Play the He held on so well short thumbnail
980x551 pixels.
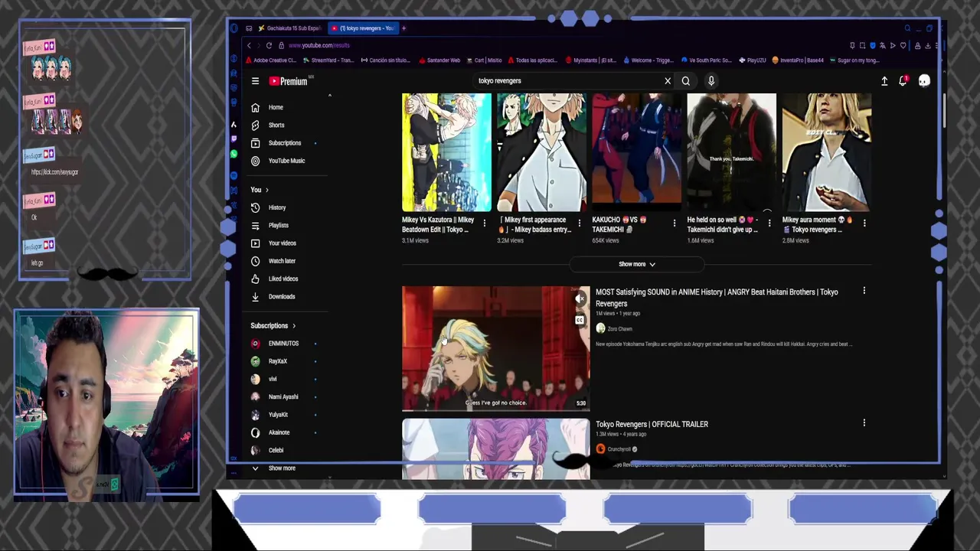731,152
